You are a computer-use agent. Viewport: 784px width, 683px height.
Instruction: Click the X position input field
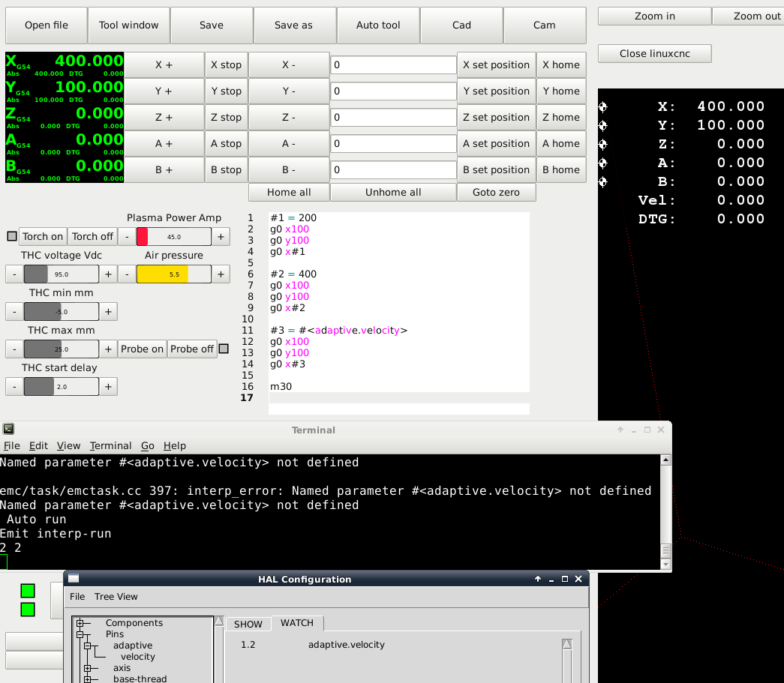pos(393,65)
